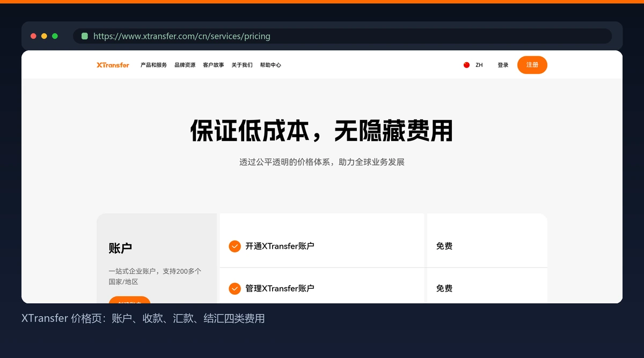Click the 透过公平透明的价格体系 subtitle

tap(322, 162)
